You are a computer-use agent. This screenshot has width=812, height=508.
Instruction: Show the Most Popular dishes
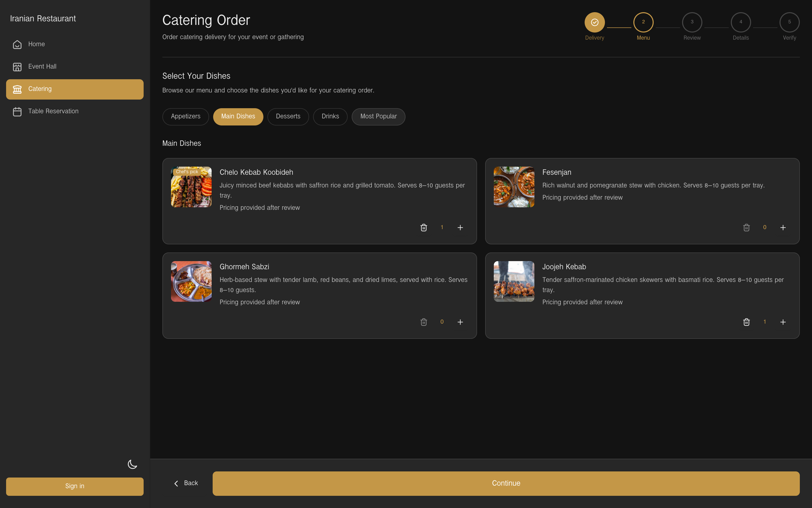tap(379, 117)
